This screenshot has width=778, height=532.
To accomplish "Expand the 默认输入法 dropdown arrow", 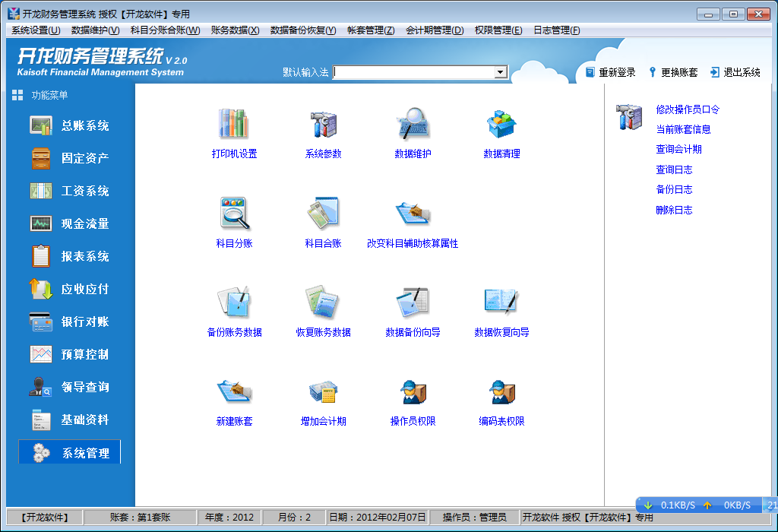I will 501,72.
